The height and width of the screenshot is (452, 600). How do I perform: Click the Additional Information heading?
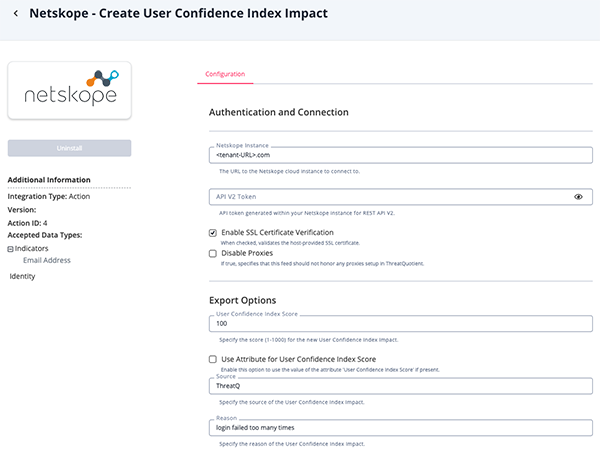pyautogui.click(x=49, y=180)
